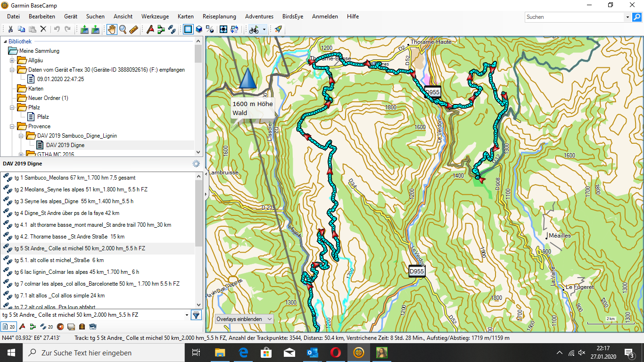Open the Overlays einblenden dropdown
Screen dimensions: 644x362
(244, 319)
